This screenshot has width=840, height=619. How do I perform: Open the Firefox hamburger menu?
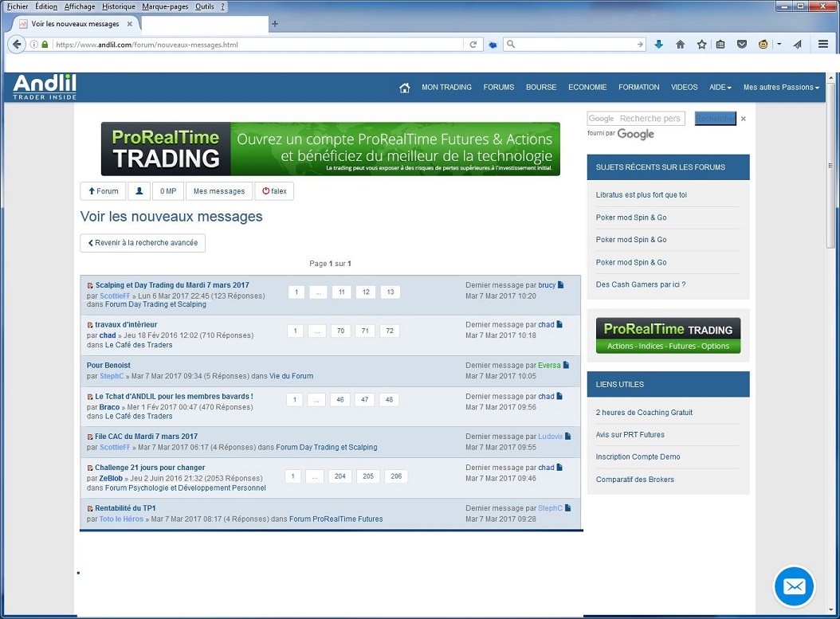pyautogui.click(x=823, y=45)
